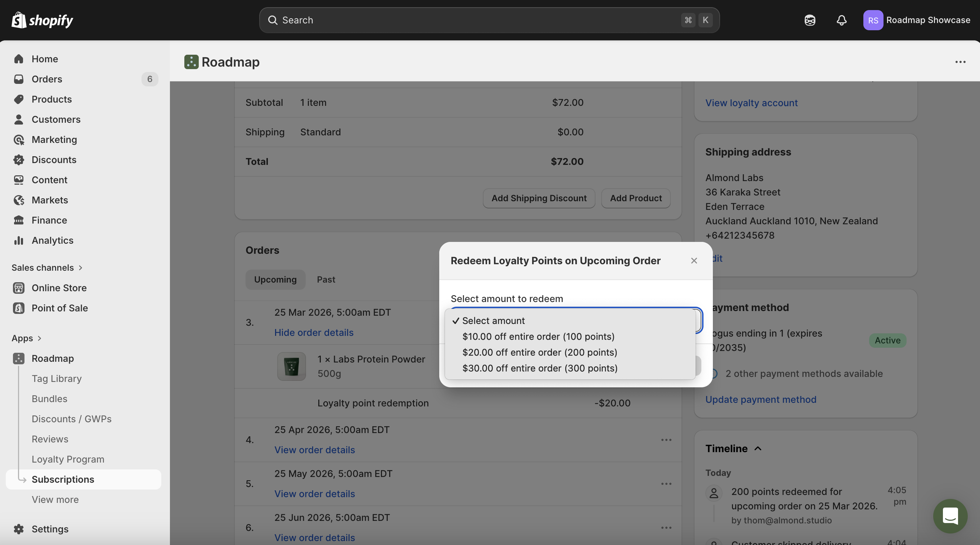Select $20.00 off entire order (200 points)

pyautogui.click(x=539, y=352)
